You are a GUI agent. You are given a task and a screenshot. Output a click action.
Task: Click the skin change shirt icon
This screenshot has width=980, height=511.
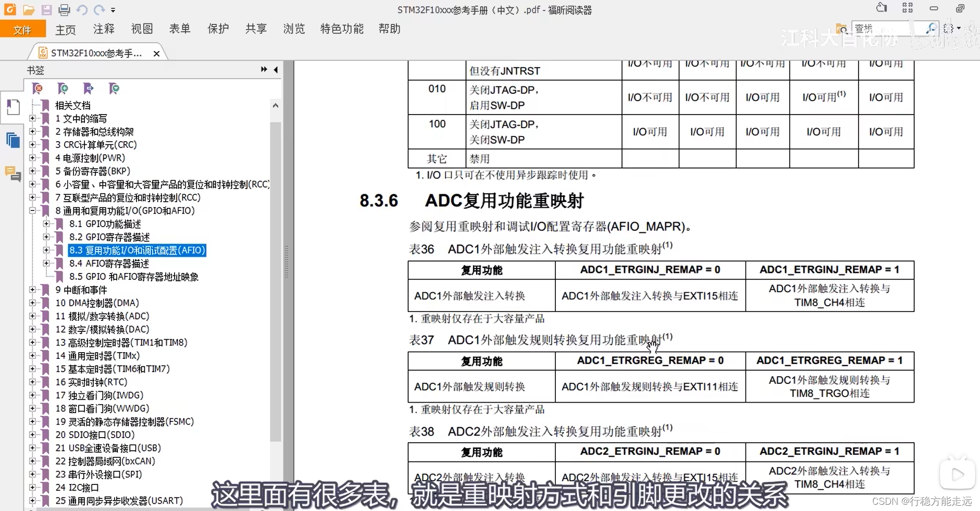click(882, 8)
